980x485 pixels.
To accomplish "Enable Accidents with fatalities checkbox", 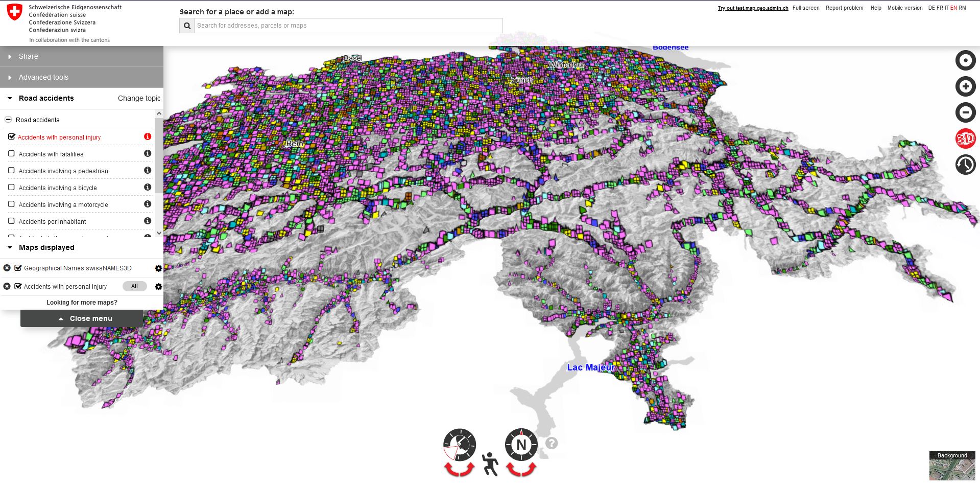I will [x=11, y=153].
